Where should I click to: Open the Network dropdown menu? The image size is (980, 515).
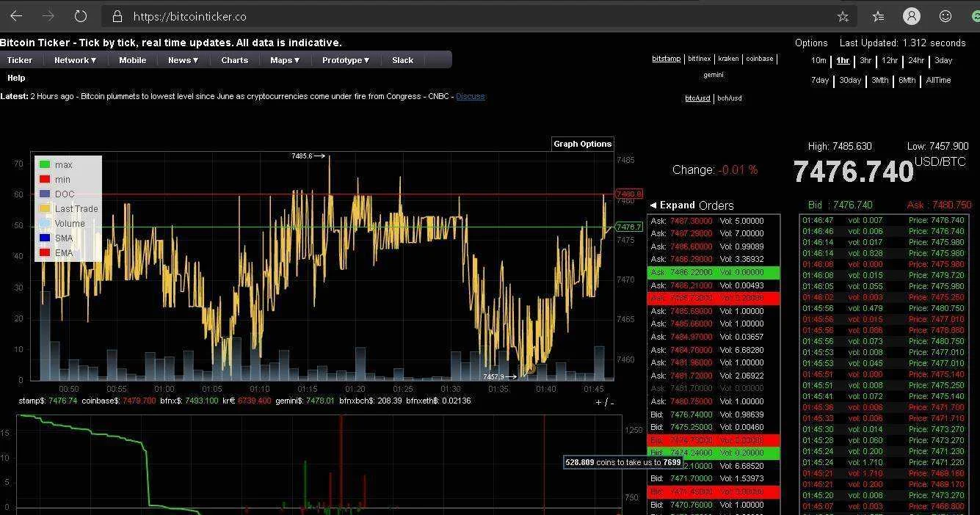[75, 60]
